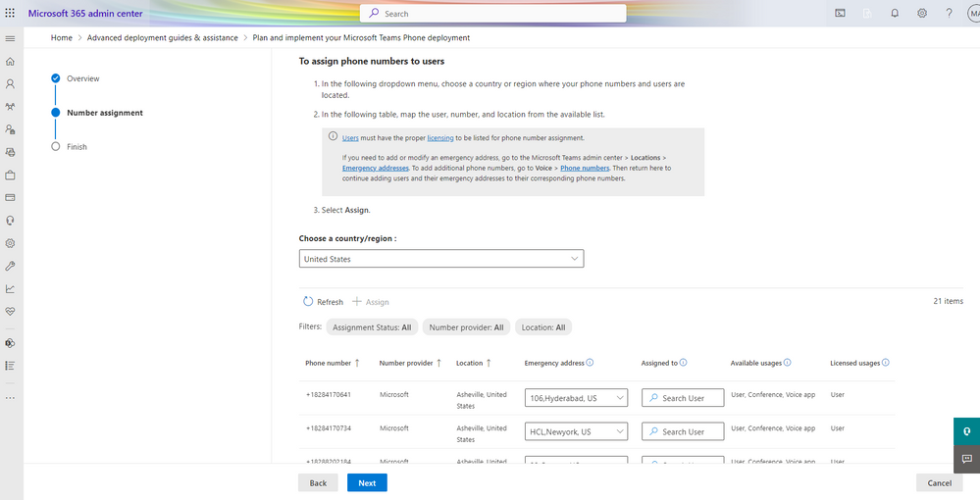Open Cloud Shell icon in the header
The image size is (980, 500).
(x=840, y=13)
